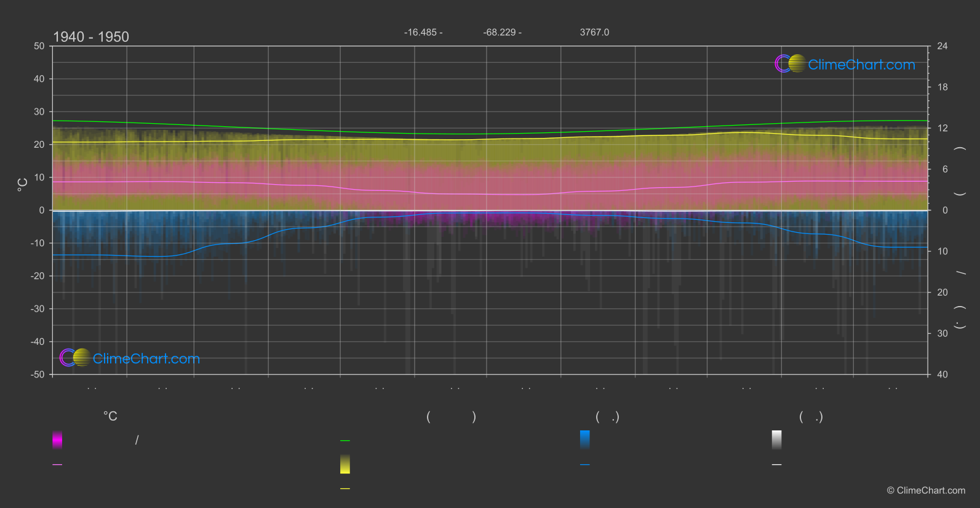980x508 pixels.
Task: Click the '°C' legend heading
Action: point(110,416)
